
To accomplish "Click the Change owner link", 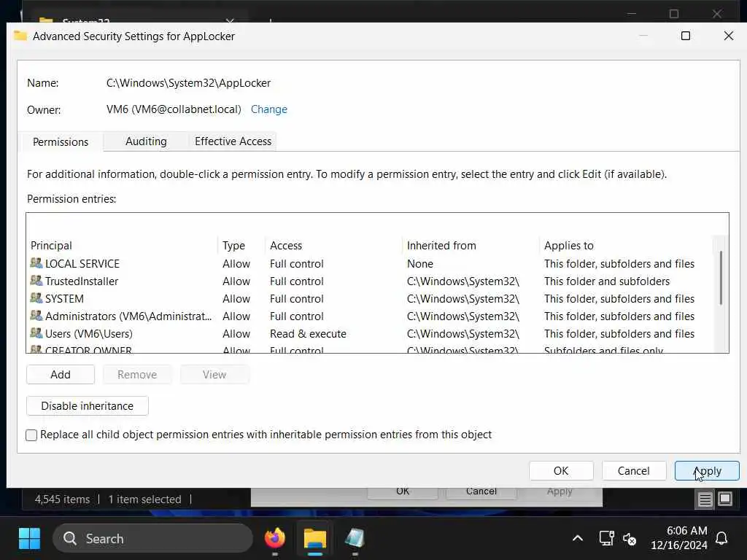I will pos(269,109).
